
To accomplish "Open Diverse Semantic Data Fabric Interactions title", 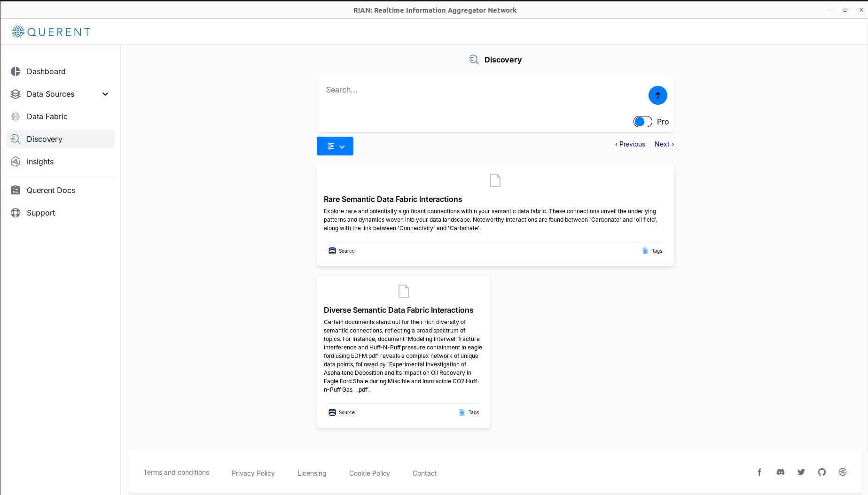I will tap(399, 310).
